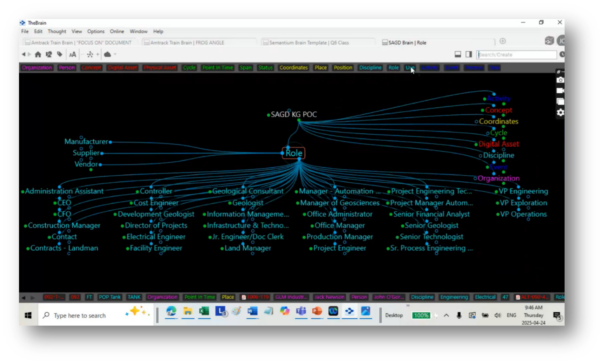Image resolution: width=603 pixels, height=364 pixels.
Task: Select the Geological Consultant thought
Action: [248, 191]
